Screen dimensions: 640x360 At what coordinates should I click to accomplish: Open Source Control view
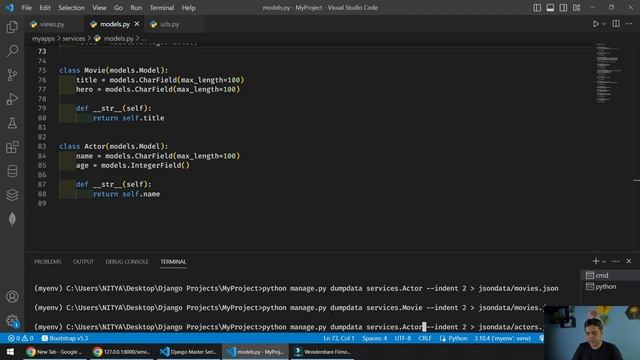[12, 75]
